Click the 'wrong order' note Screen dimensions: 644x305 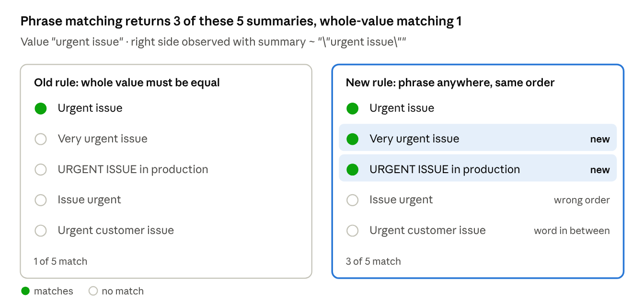coord(582,200)
